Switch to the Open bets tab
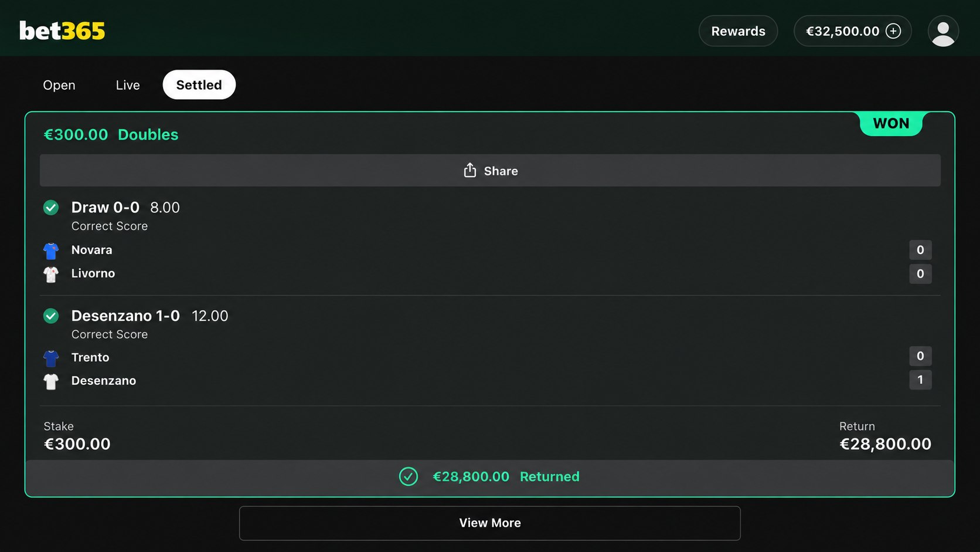 pos(59,85)
